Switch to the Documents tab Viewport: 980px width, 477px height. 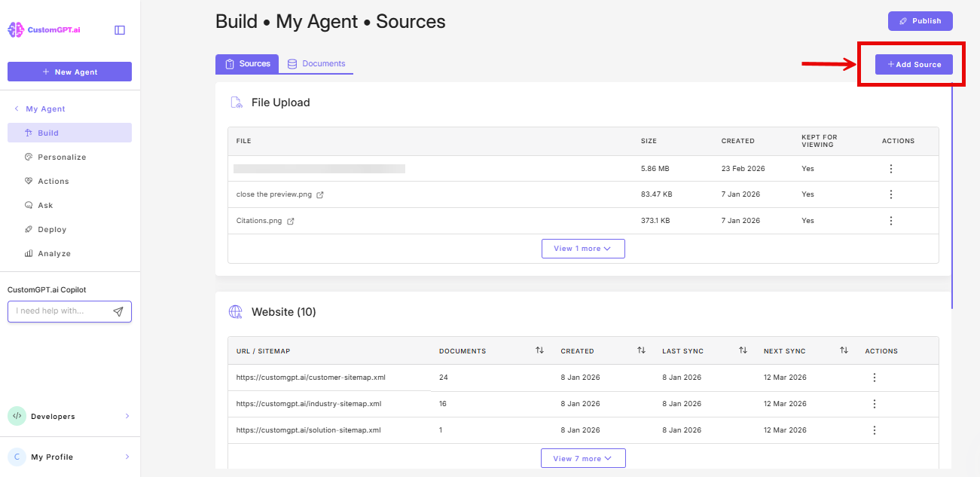tap(316, 63)
